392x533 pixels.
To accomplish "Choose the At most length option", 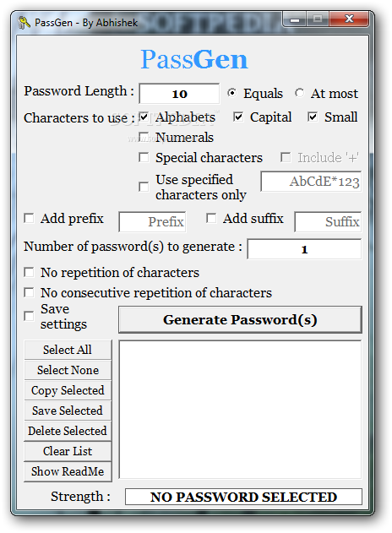I will [x=300, y=93].
